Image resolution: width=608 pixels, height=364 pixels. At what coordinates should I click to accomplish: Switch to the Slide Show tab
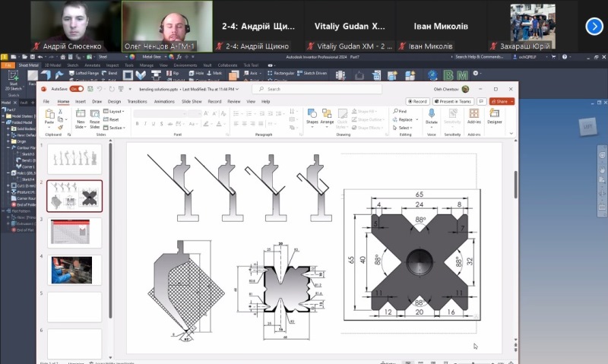pos(192,101)
